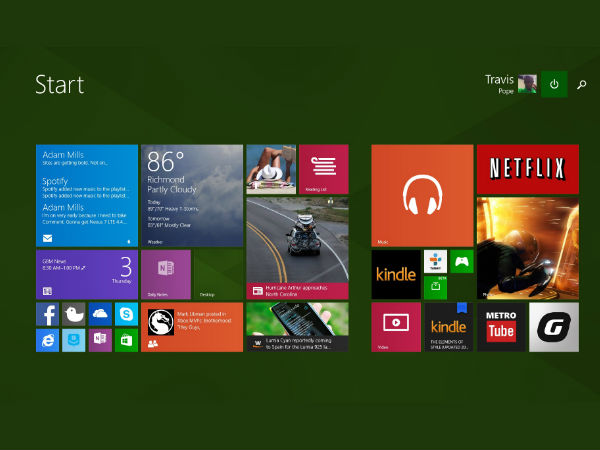Click the power button next to user name

pos(555,84)
